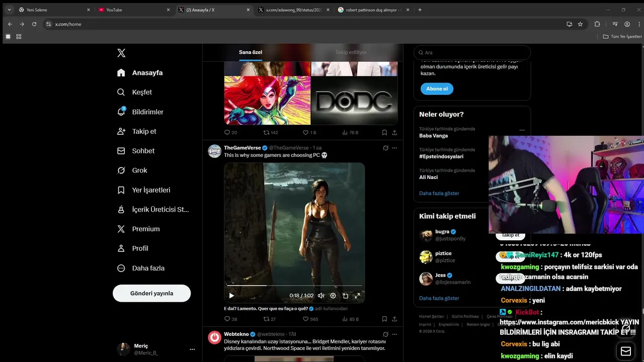This screenshot has width=644, height=362.
Task: Open Takip et in sidebar menu
Action: click(x=137, y=131)
